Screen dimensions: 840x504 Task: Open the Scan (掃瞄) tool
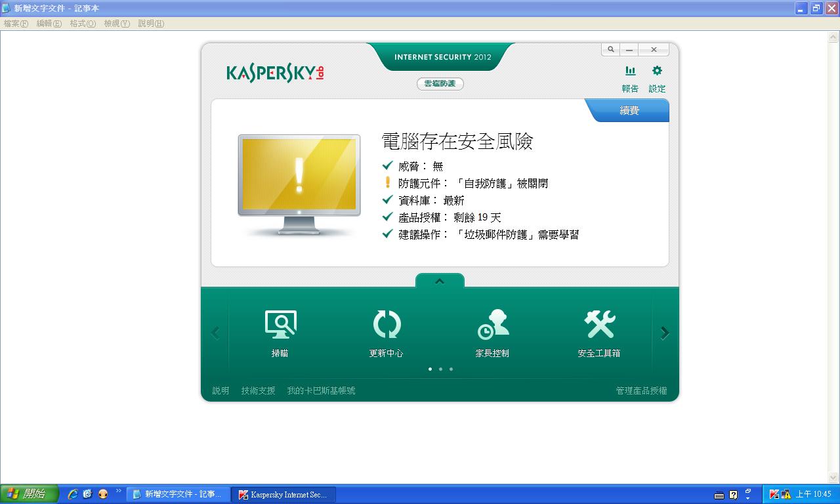(x=281, y=331)
